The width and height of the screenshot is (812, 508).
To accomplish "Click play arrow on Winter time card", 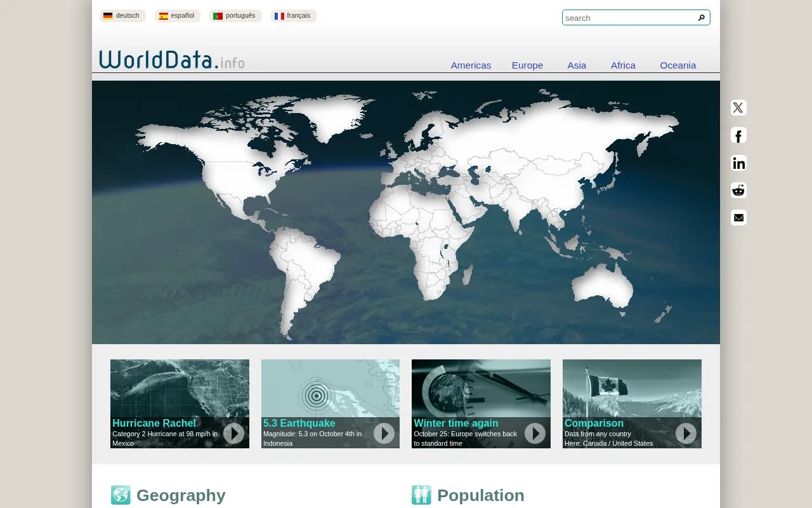I will [535, 434].
